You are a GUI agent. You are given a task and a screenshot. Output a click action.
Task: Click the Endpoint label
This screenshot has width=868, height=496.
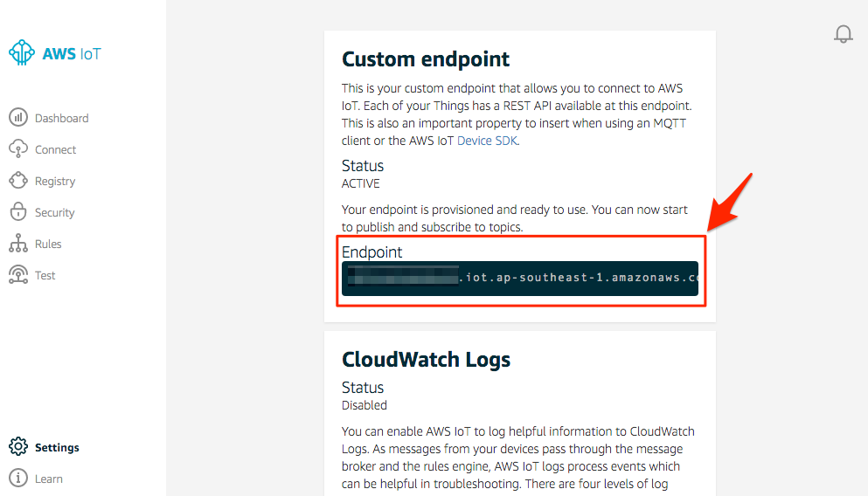[x=372, y=252]
